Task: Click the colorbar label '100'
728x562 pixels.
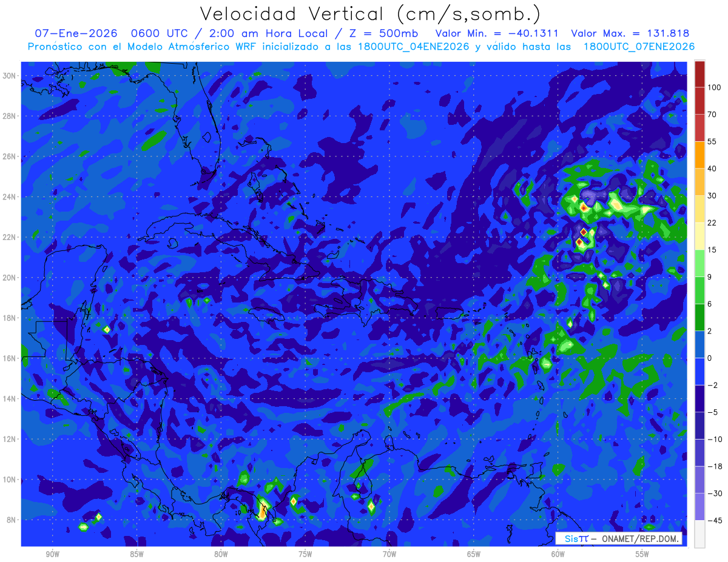Action: click(714, 87)
